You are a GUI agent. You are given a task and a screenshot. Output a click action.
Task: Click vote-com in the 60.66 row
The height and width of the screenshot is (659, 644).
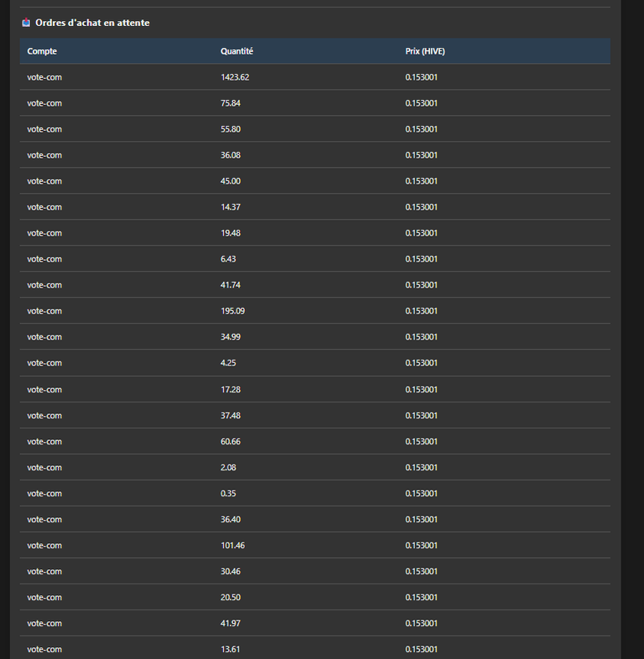click(x=44, y=442)
